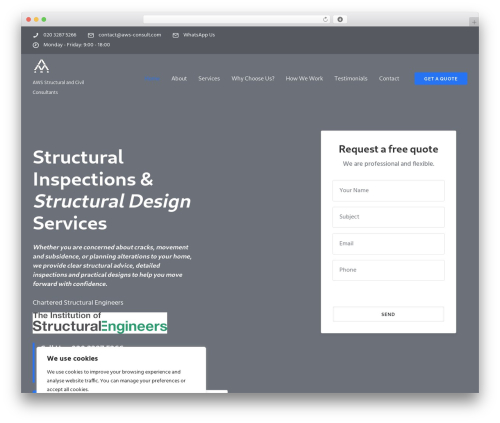Click the browser address bar

(237, 19)
